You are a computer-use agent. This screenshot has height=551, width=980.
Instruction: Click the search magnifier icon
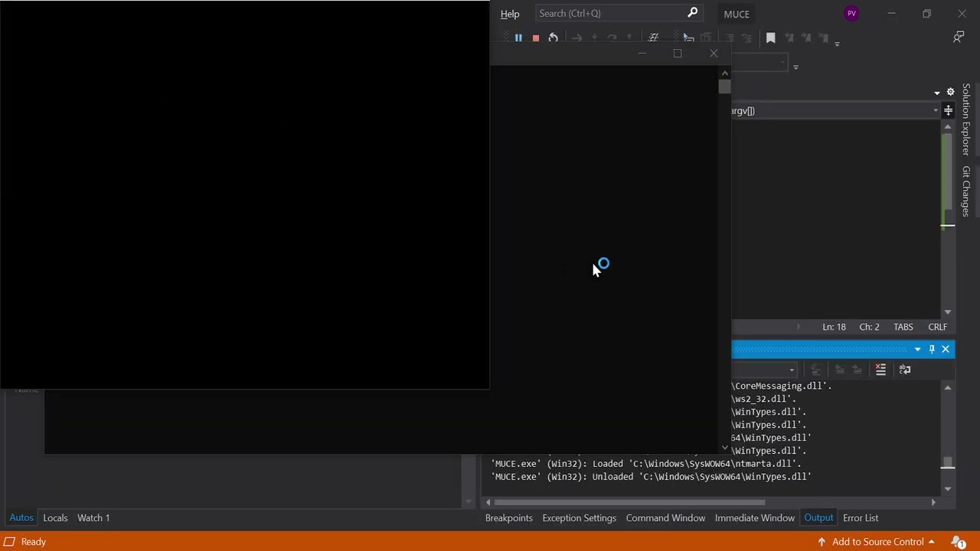click(x=692, y=13)
